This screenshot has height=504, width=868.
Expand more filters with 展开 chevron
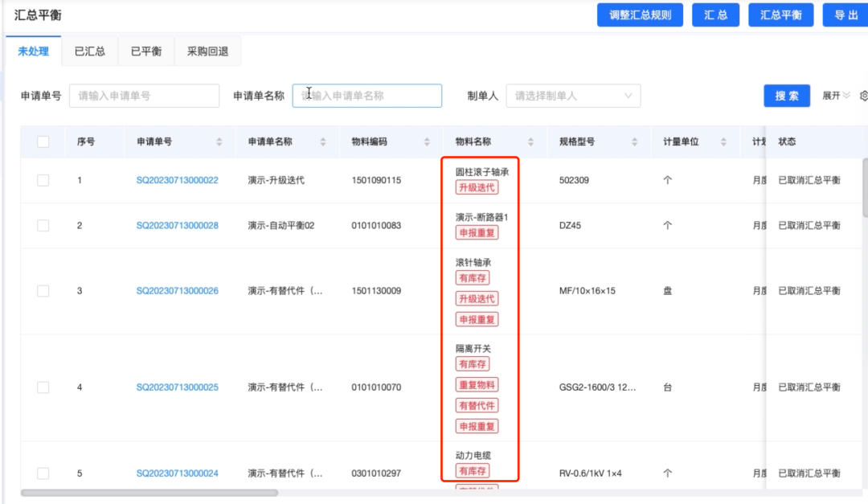[x=836, y=95]
